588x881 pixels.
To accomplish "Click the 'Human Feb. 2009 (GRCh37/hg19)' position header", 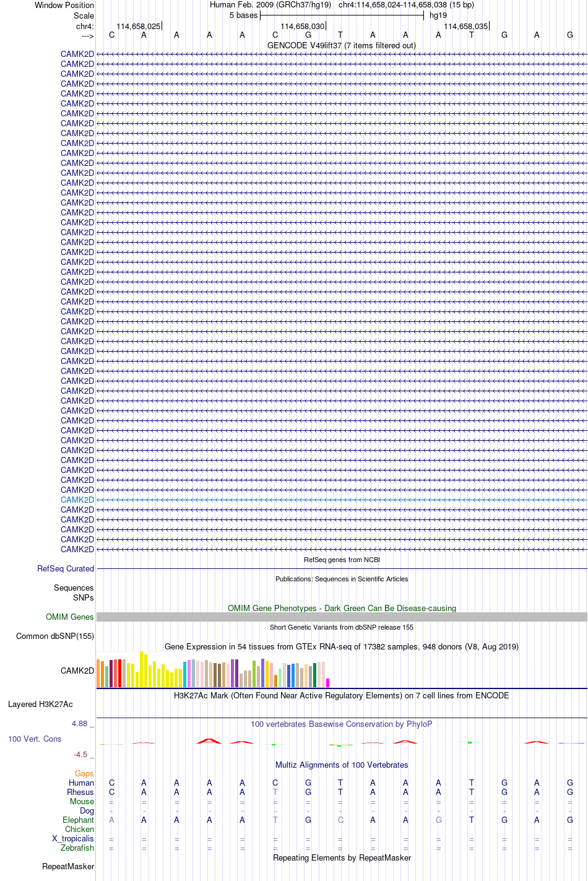I will coord(270,5).
